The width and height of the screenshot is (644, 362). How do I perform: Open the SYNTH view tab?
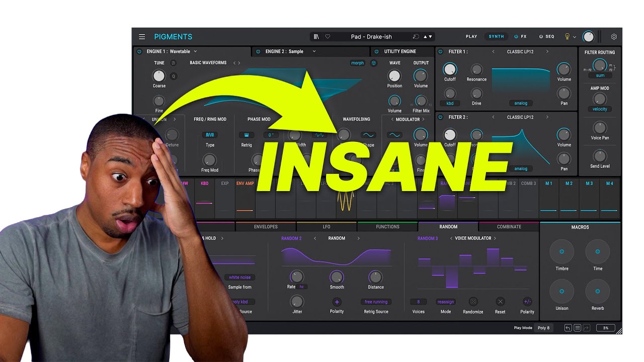point(496,37)
